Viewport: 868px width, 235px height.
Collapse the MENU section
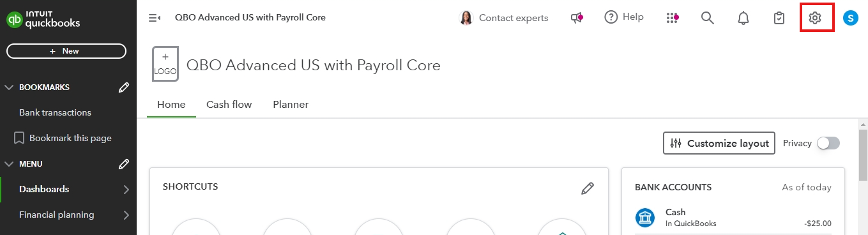9,164
